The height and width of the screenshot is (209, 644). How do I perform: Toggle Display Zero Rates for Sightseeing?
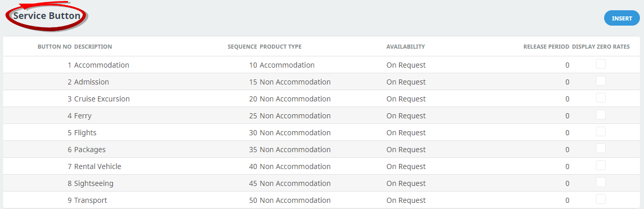601,182
